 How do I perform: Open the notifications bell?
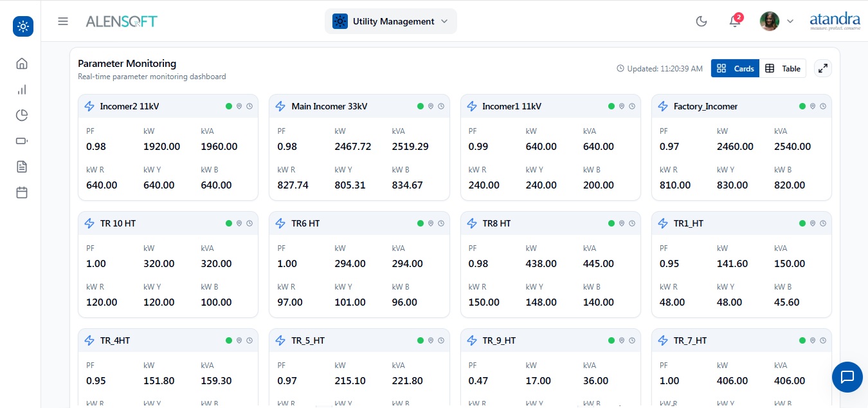tap(734, 21)
